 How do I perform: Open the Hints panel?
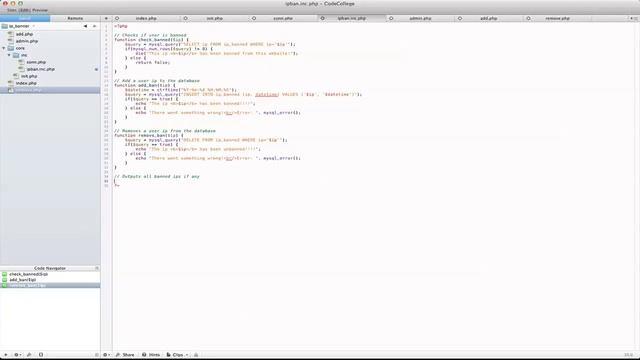151,355
